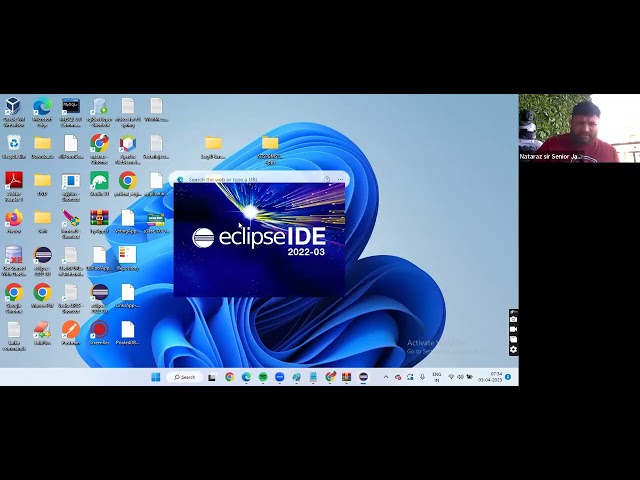The width and height of the screenshot is (640, 480).
Task: Click the camera screenshot icon in side toolbar
Action: (x=513, y=319)
